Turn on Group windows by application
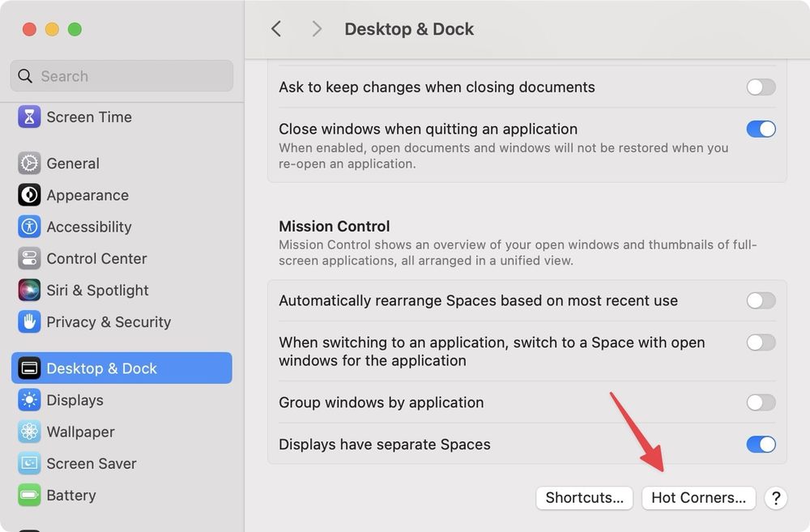Viewport: 810px width, 532px height. click(761, 402)
